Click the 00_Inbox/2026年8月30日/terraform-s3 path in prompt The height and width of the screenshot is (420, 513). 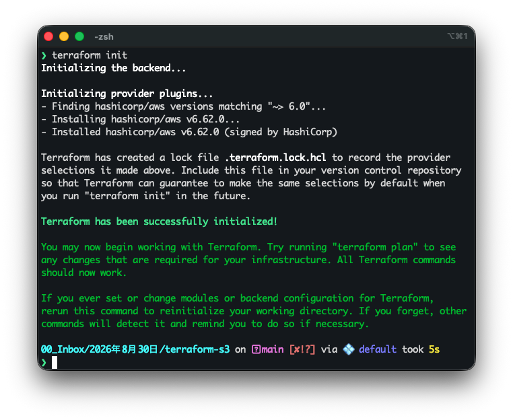point(135,349)
